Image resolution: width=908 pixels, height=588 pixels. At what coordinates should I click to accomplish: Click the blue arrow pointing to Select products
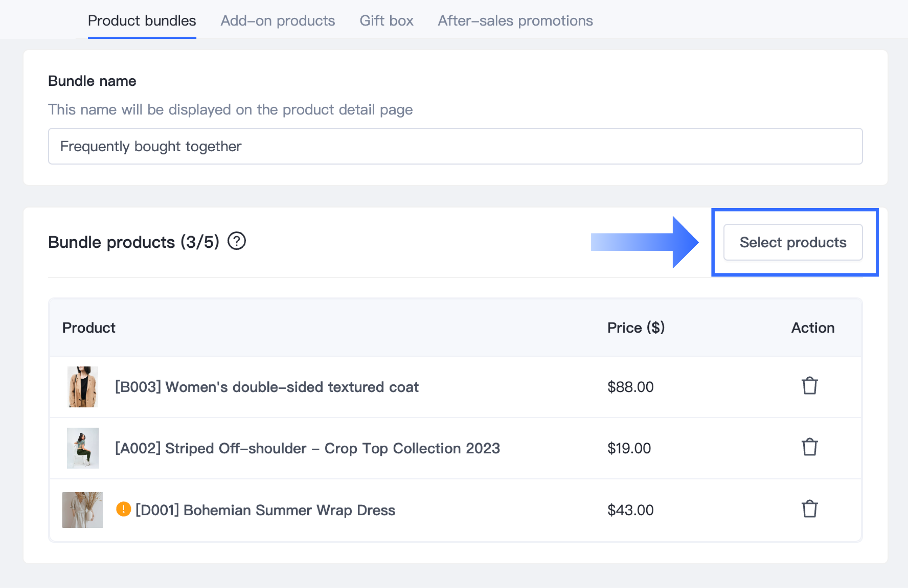(645, 242)
